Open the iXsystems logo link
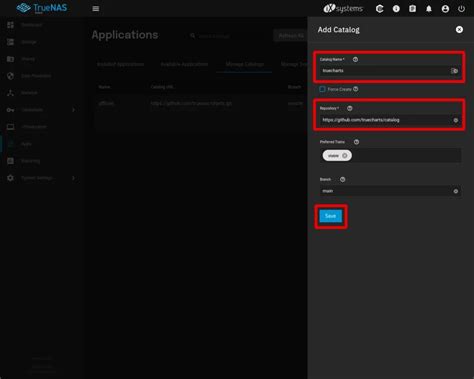Screen dimensions: 474x379 (x=343, y=8)
